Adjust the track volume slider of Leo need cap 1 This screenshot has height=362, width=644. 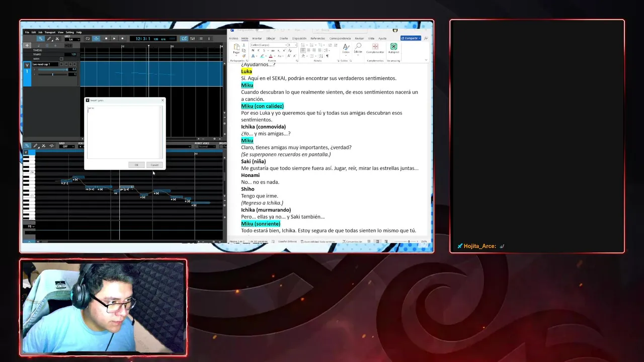click(52, 69)
